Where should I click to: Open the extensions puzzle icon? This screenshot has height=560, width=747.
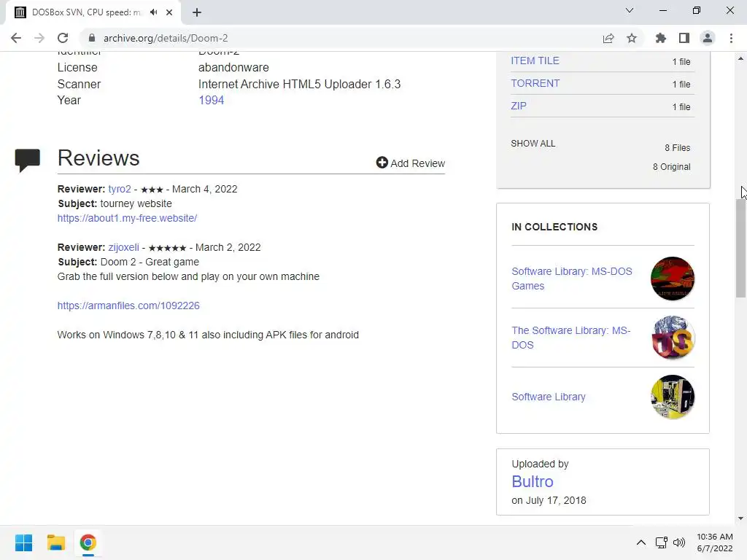click(x=661, y=38)
